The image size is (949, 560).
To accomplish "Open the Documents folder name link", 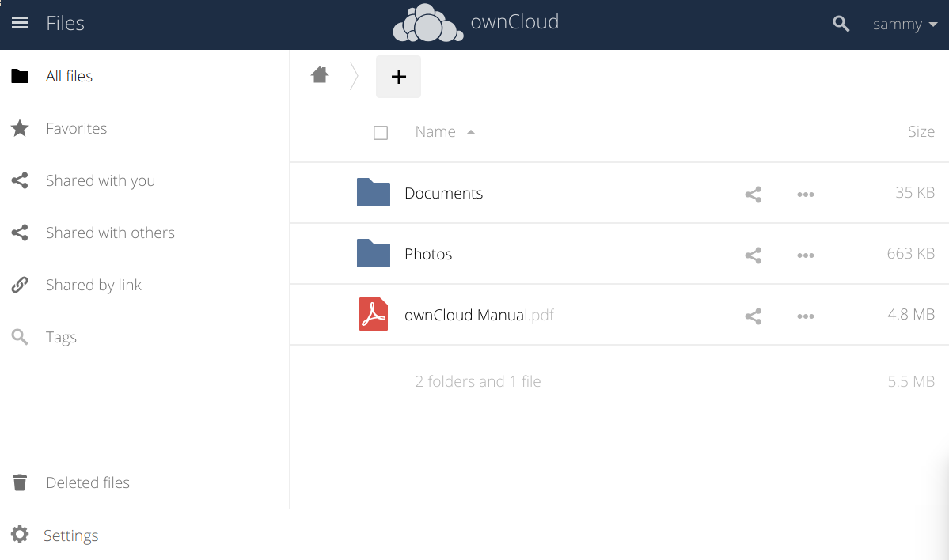I will [443, 193].
